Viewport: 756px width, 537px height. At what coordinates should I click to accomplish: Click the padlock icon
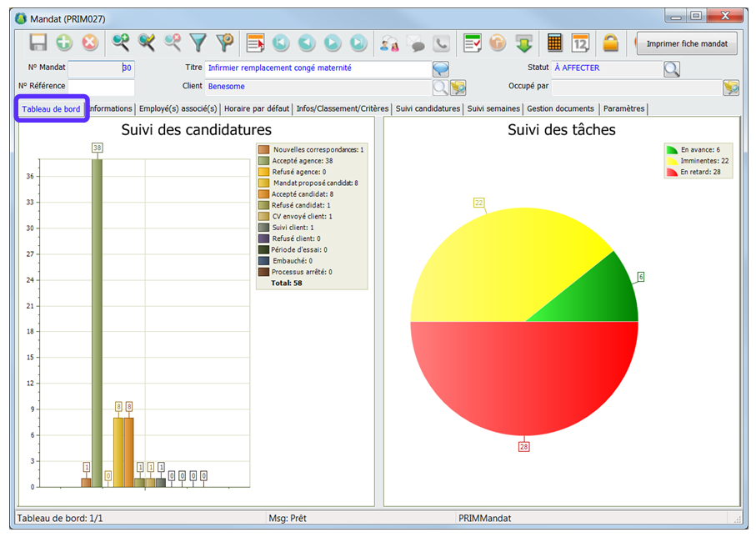tap(611, 43)
